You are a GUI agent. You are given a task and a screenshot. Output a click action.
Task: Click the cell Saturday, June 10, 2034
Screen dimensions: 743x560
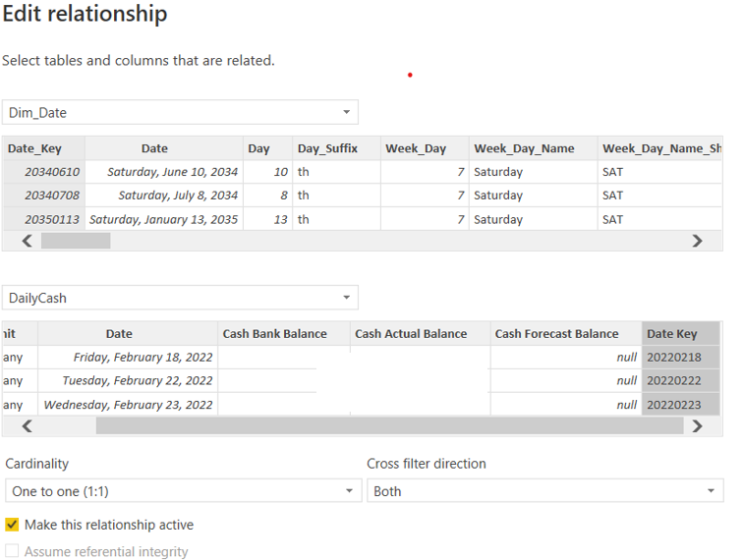point(164,172)
